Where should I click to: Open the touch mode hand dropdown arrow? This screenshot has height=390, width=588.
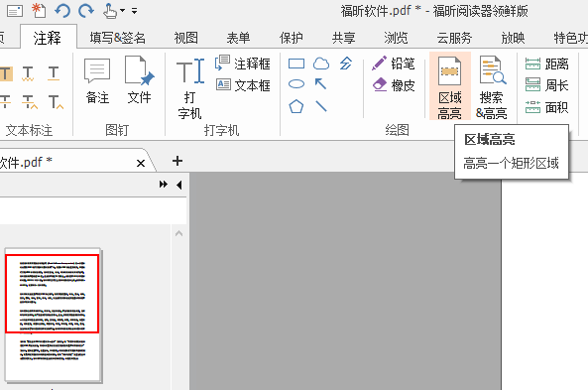tap(122, 11)
